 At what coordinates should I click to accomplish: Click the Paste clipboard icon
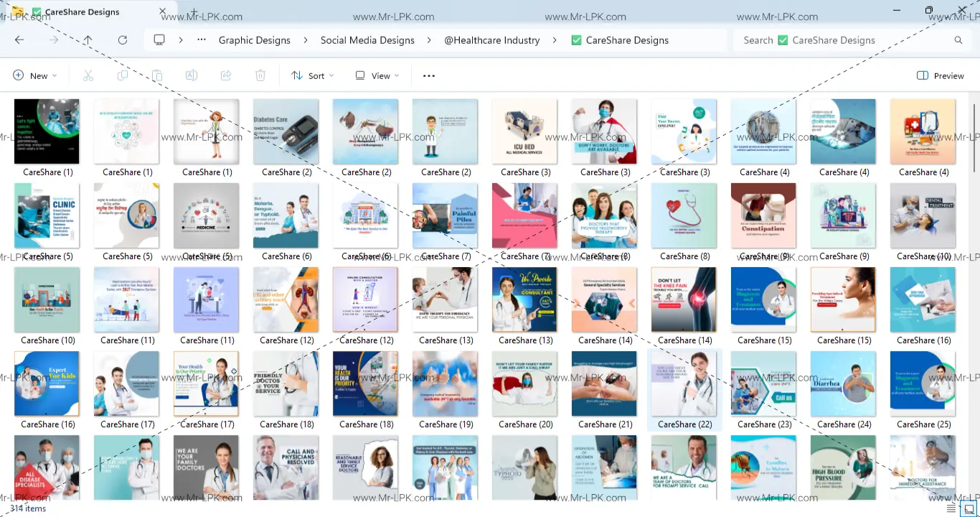pos(157,75)
